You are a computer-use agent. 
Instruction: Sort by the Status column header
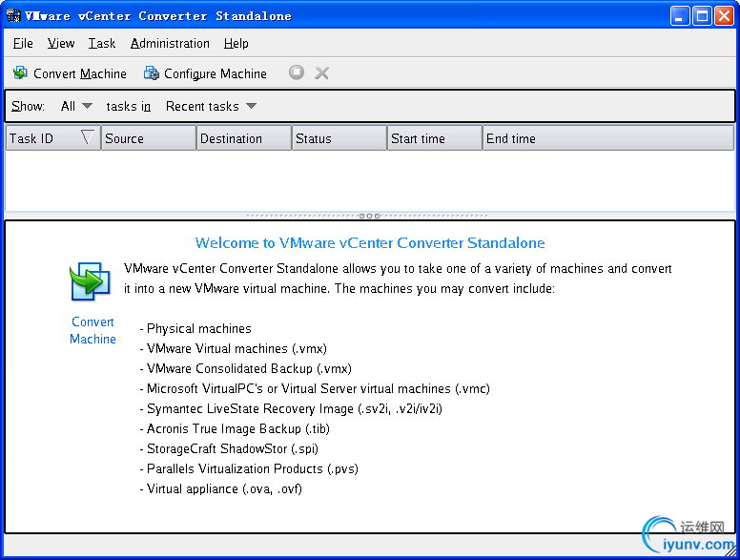coord(339,138)
